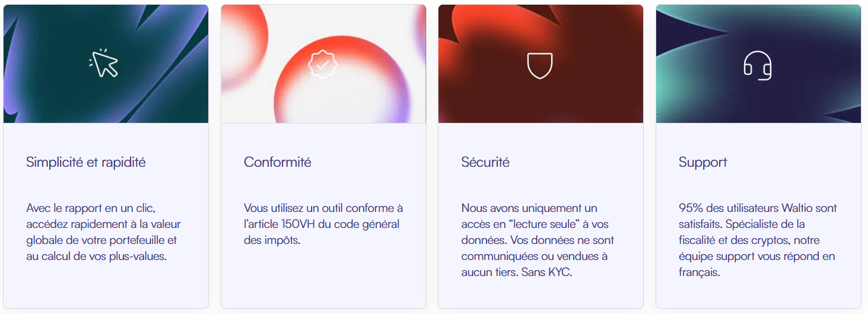Click the cursor click icon
The width and height of the screenshot is (868, 314).
pos(104,63)
